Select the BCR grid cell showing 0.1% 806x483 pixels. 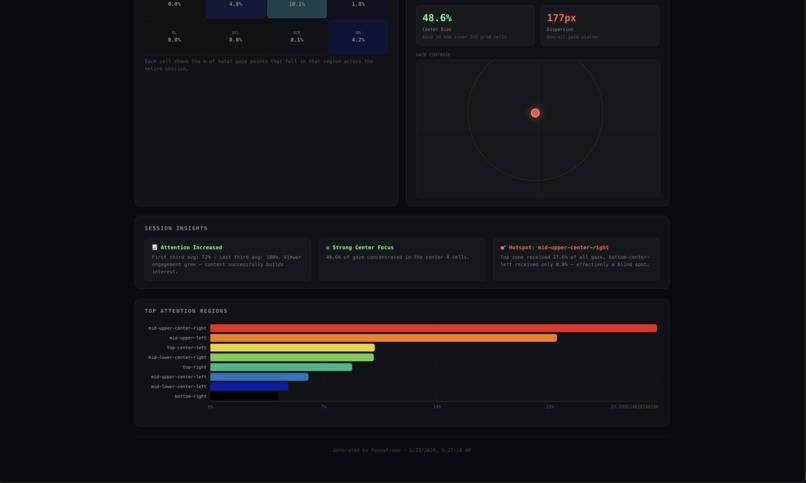pyautogui.click(x=297, y=36)
